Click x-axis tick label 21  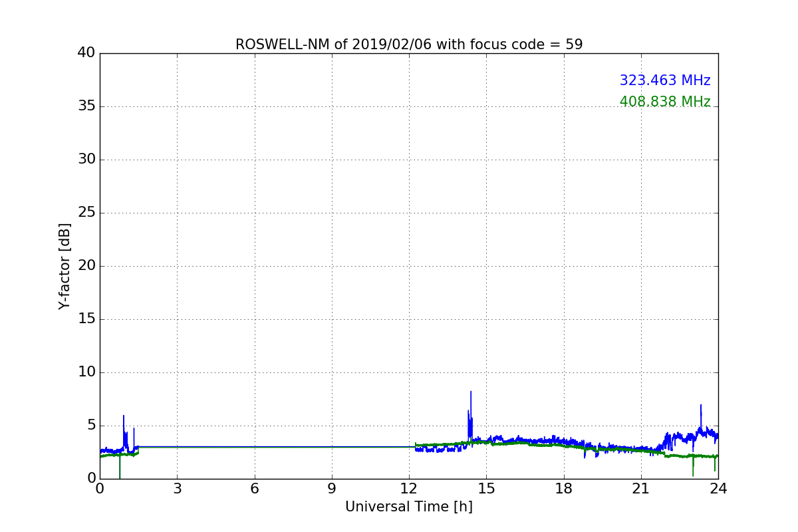pos(641,489)
